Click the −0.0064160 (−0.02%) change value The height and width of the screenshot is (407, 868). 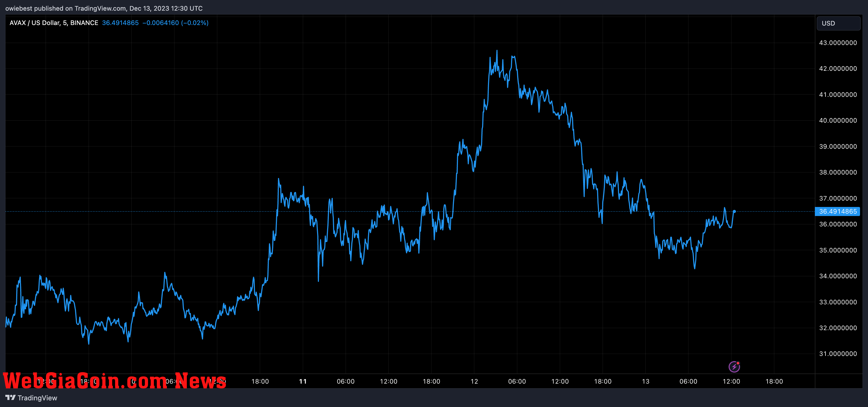[x=175, y=23]
